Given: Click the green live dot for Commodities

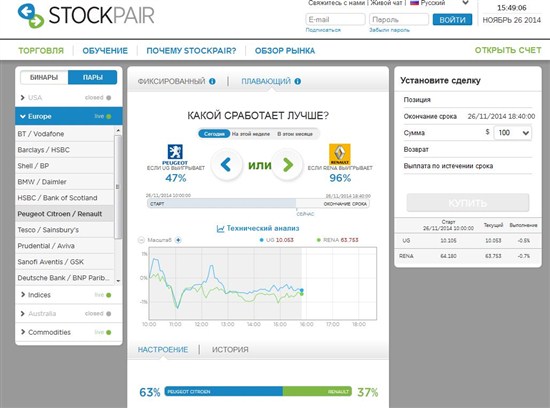Looking at the screenshot, I should pyautogui.click(x=108, y=332).
